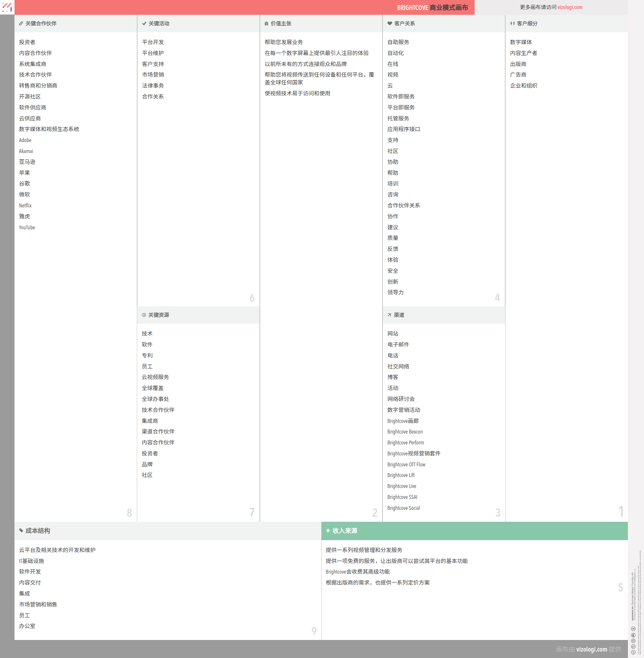Click the heart icon beside 客户关系
Image resolution: width=644 pixels, height=658 pixels.
tap(390, 23)
